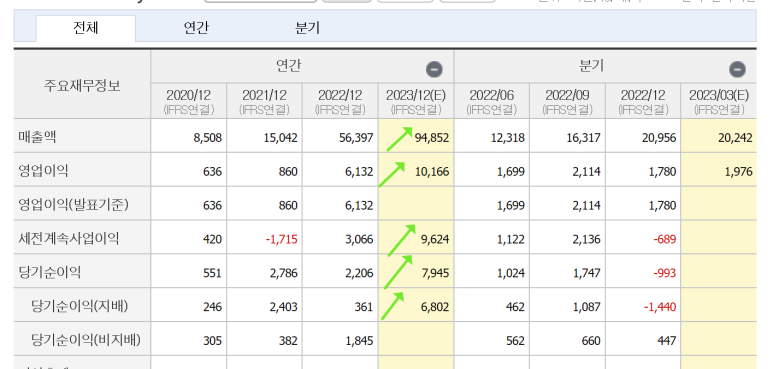Select 매출액 value 8,508
Image resolution: width=773 pixels, height=369 pixels.
[x=208, y=138]
